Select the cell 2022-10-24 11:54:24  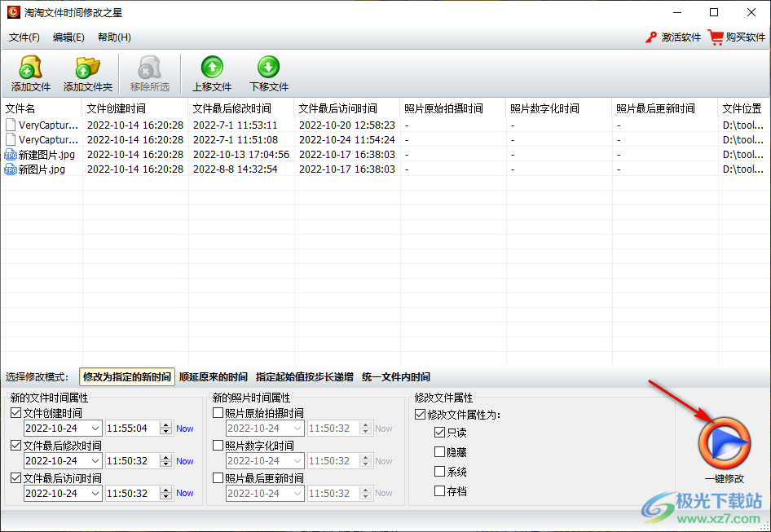click(x=347, y=140)
